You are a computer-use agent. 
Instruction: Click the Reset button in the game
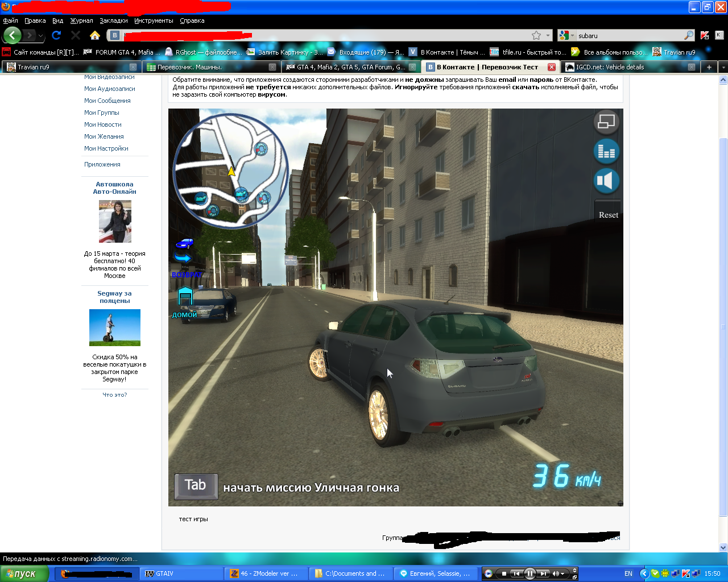point(608,215)
